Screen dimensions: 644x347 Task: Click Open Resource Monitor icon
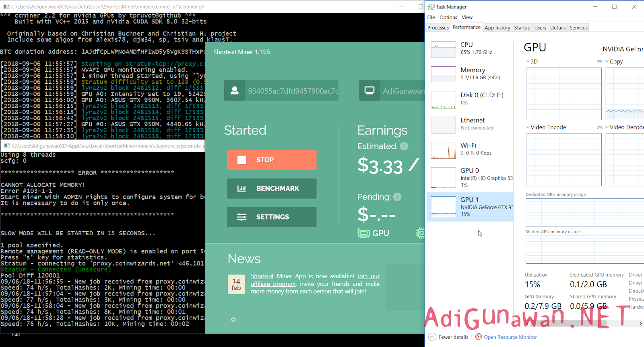tap(479, 337)
